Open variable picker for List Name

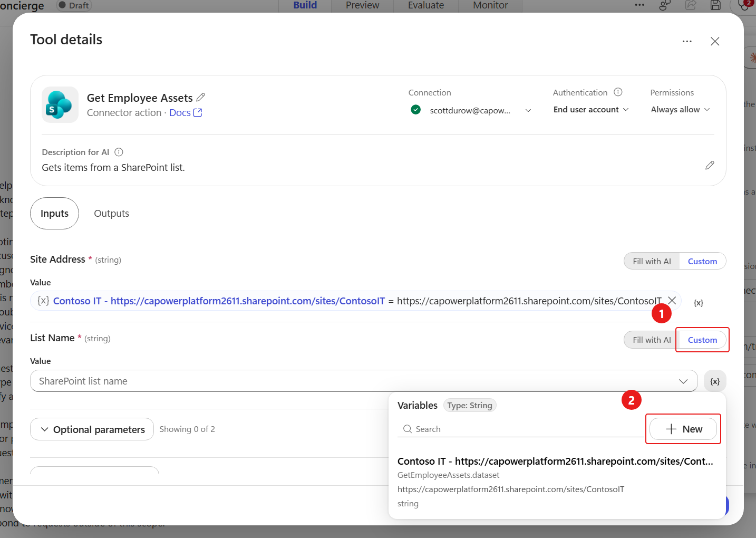pyautogui.click(x=715, y=381)
